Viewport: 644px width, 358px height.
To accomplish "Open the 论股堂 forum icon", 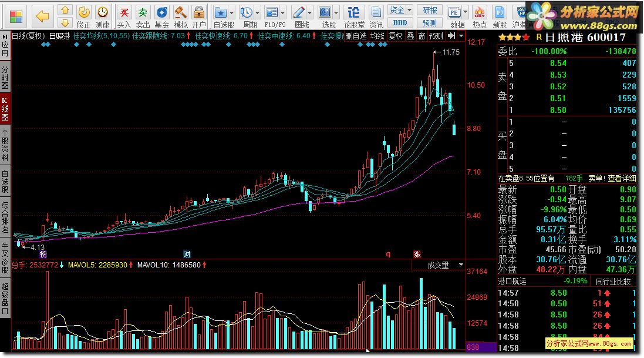I will click(x=353, y=17).
